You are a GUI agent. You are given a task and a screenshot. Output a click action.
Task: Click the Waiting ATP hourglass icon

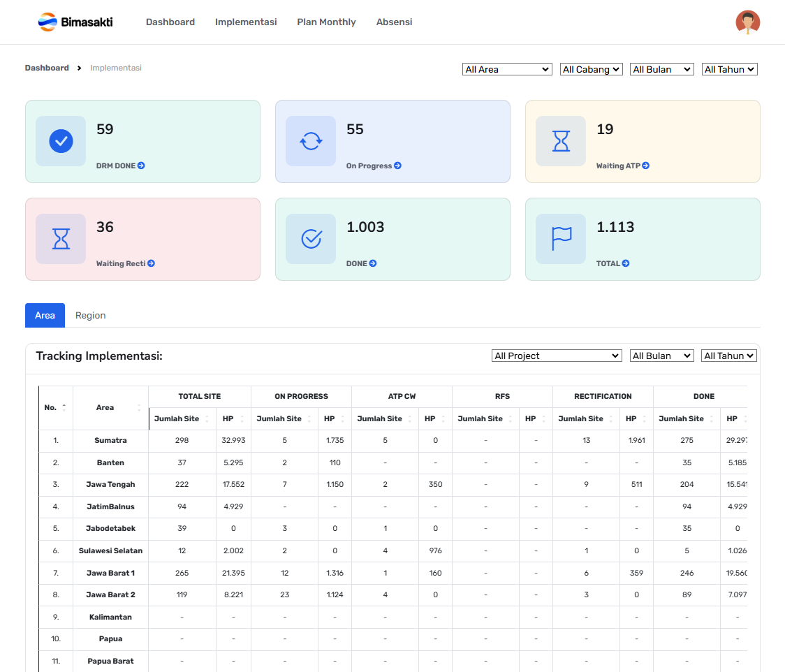[561, 141]
